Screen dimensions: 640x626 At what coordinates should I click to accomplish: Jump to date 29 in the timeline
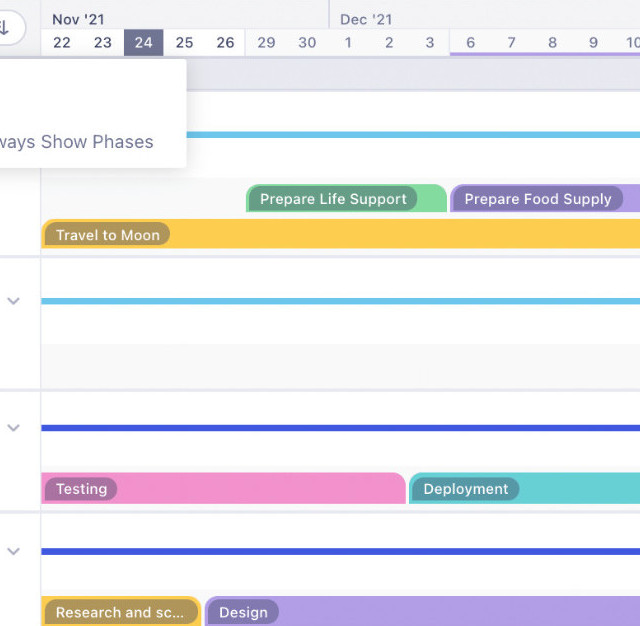(266, 42)
